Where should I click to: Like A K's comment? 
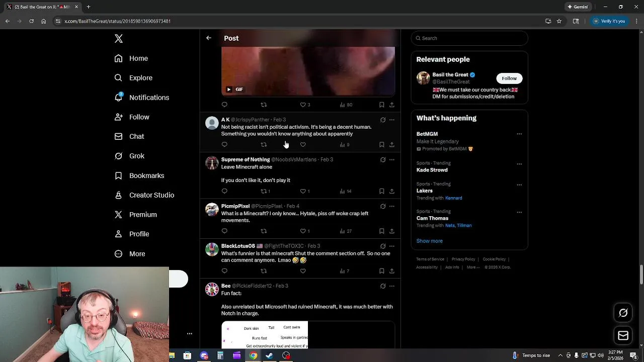pos(303,145)
